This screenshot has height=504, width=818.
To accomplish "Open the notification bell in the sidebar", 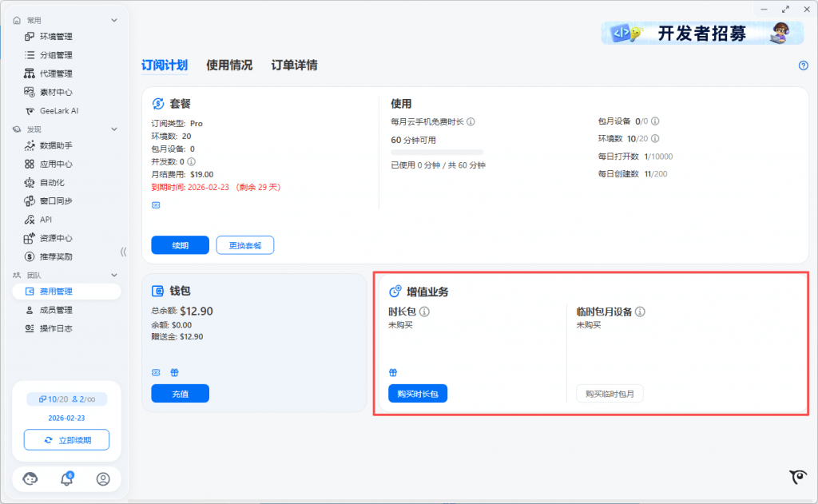I will [67, 479].
